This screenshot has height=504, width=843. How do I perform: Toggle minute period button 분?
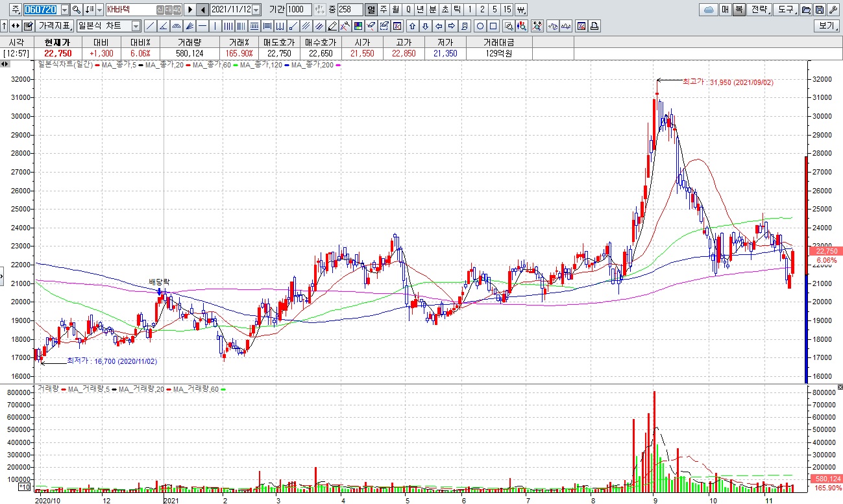click(x=432, y=10)
